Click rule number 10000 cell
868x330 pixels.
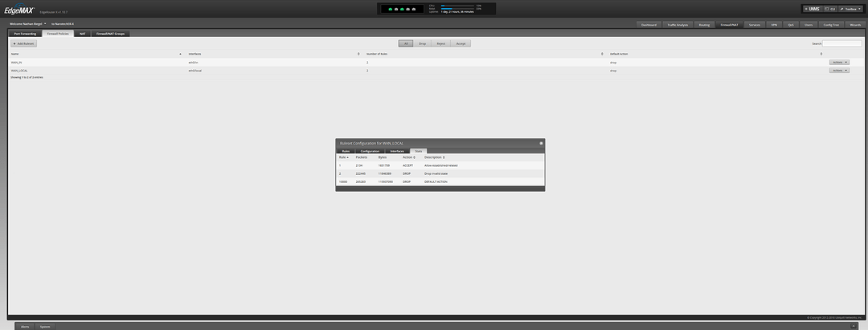coord(343,181)
